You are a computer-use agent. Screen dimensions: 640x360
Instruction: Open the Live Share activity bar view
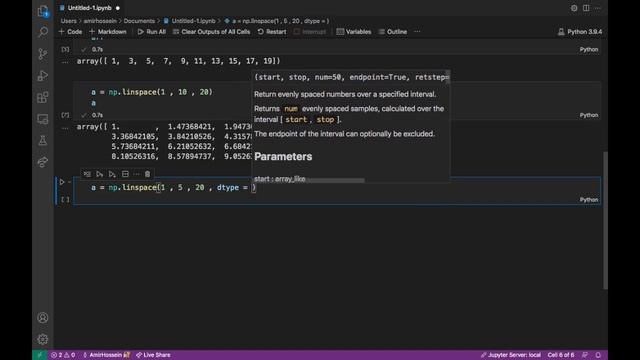[x=42, y=162]
